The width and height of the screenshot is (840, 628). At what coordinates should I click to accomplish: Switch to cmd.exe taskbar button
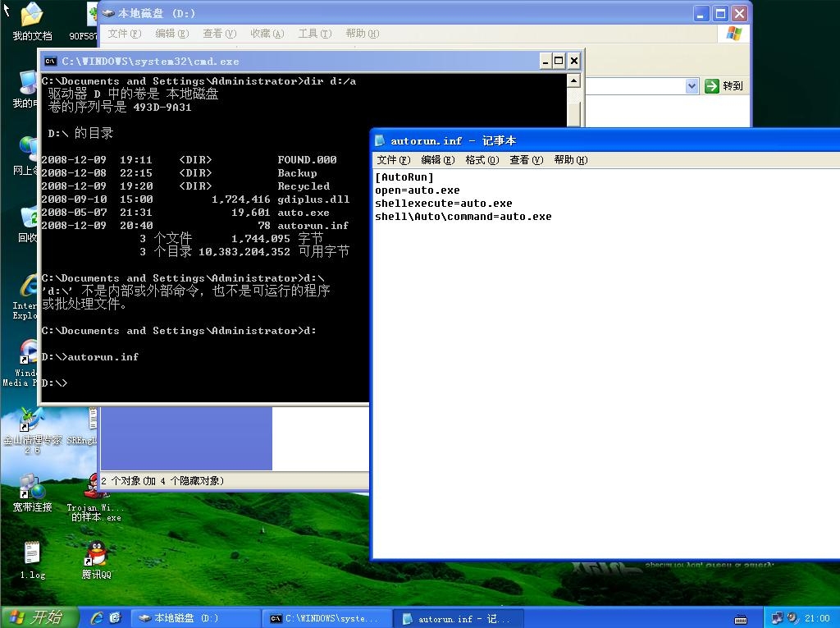(327, 618)
